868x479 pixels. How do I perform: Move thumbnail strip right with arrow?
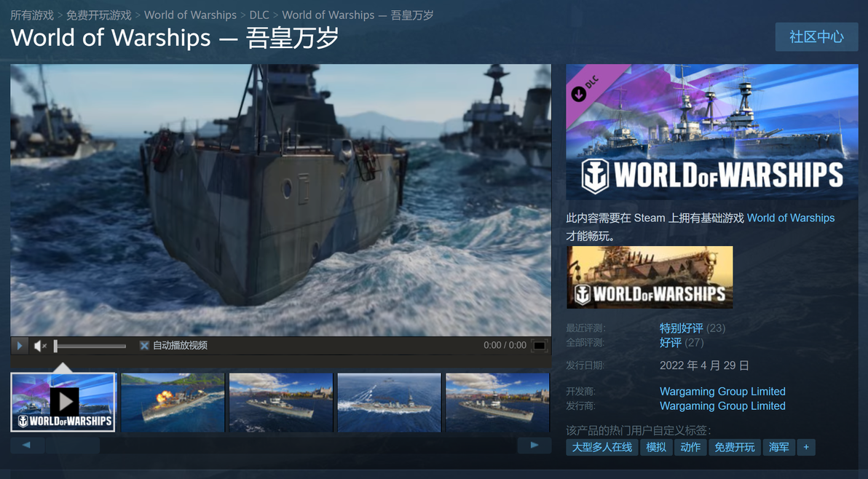pos(534,446)
